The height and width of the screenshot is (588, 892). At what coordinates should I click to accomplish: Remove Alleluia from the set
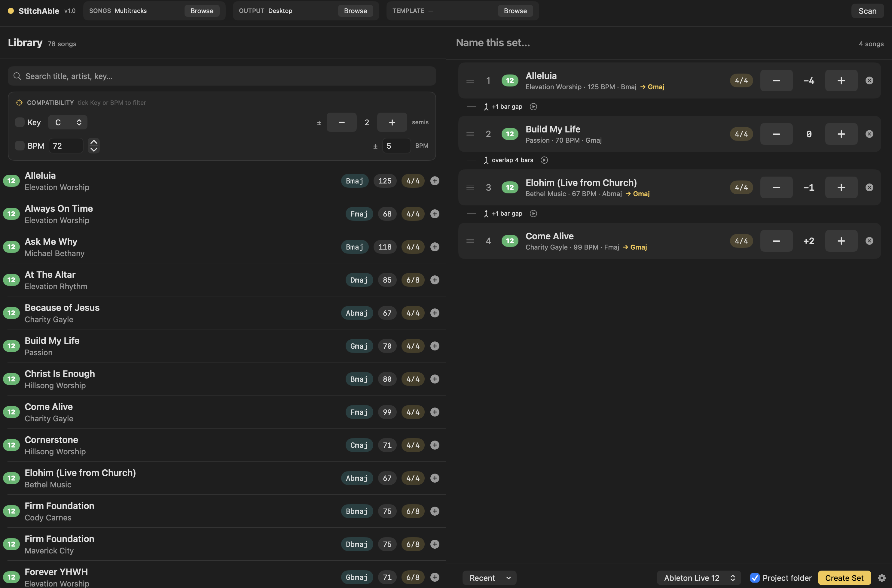click(x=869, y=80)
